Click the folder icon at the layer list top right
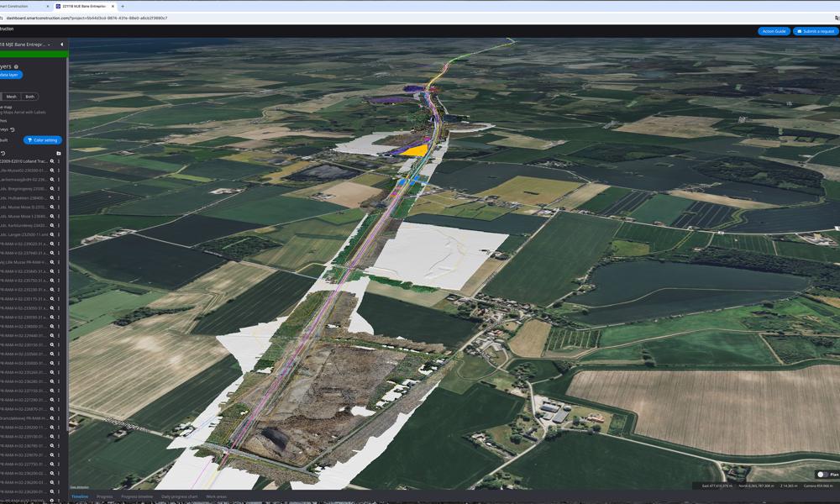Screen dimensions: 840x504 click(58, 152)
